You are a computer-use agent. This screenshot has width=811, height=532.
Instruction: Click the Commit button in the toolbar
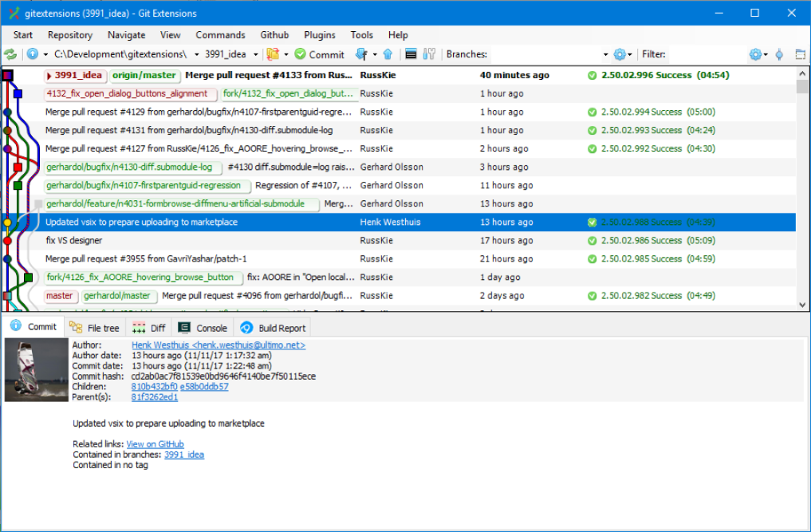point(319,54)
